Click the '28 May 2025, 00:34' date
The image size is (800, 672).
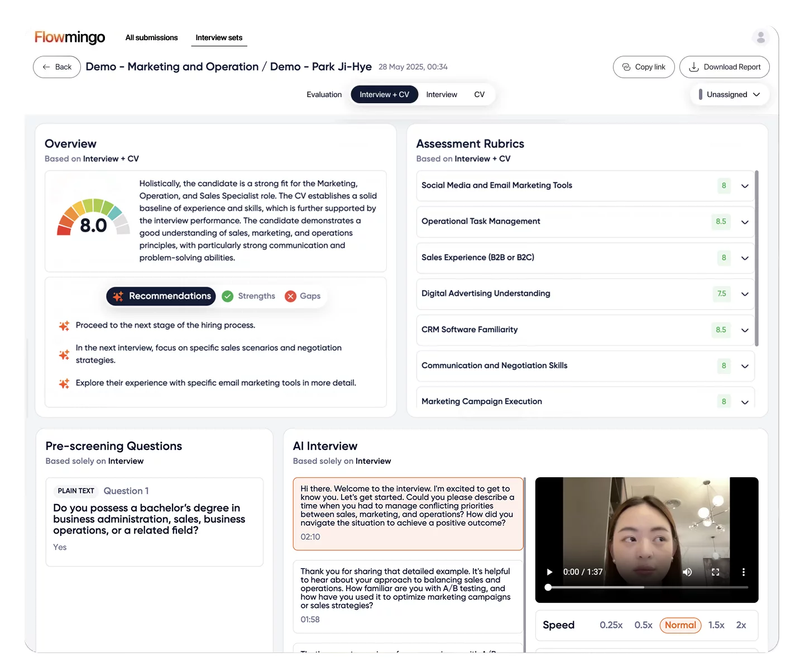pos(413,67)
